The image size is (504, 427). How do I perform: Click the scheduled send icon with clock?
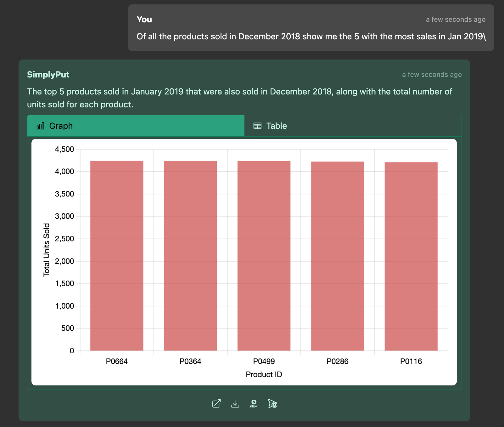click(x=272, y=403)
